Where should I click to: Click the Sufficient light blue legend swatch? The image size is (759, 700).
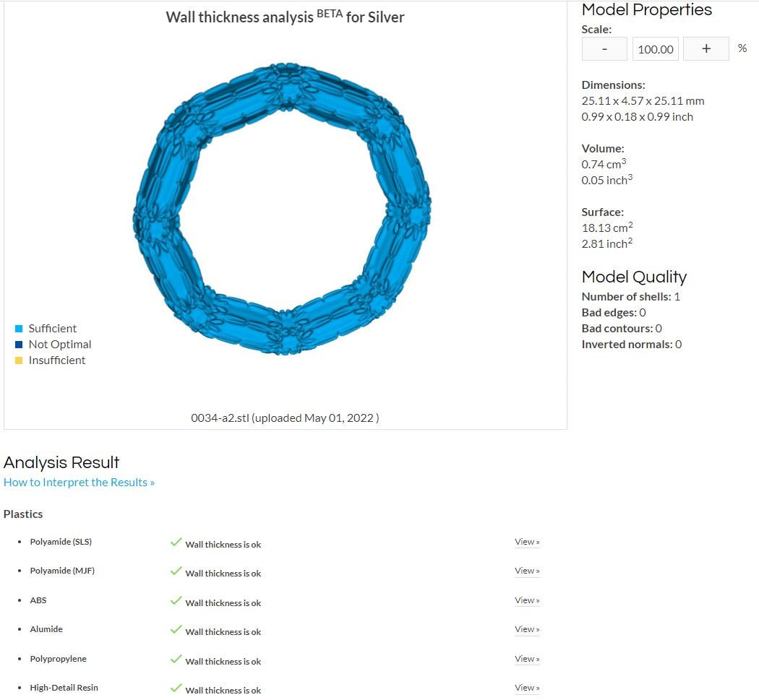19,329
